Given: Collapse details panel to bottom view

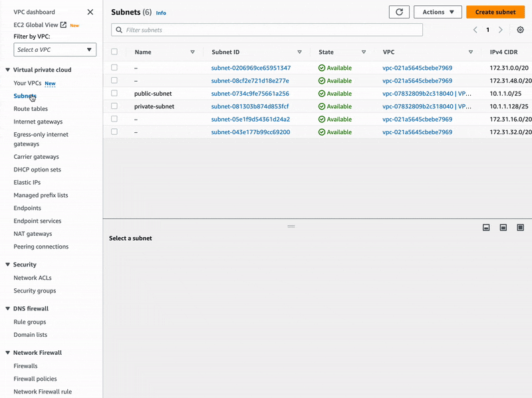Looking at the screenshot, I should (x=486, y=227).
